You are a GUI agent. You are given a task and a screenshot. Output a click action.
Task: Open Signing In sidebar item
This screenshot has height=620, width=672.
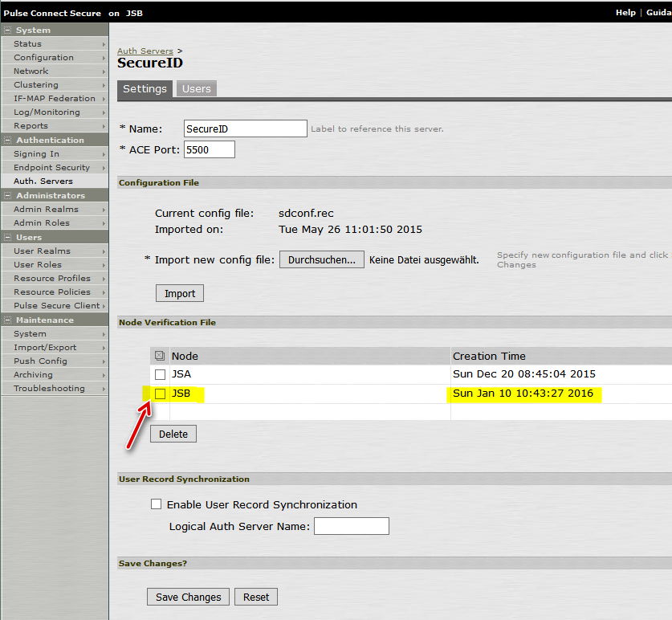click(x=55, y=154)
